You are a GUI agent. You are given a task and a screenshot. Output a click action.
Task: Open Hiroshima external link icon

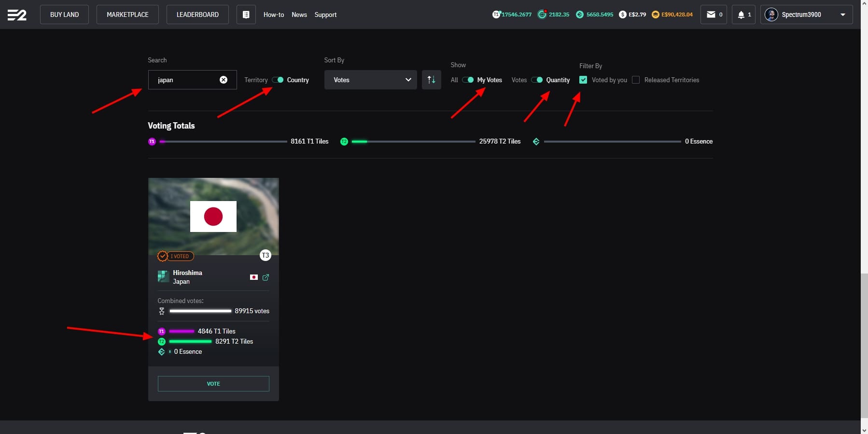click(x=266, y=277)
